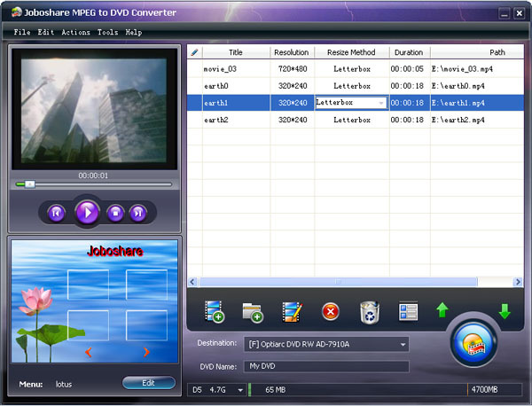Click the Joboshare title on menu template

coord(114,252)
